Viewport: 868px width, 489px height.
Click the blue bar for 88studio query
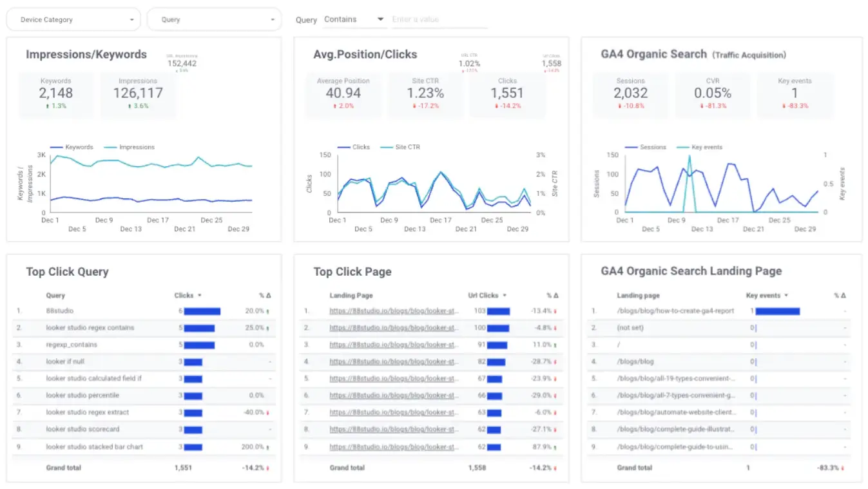pos(202,311)
